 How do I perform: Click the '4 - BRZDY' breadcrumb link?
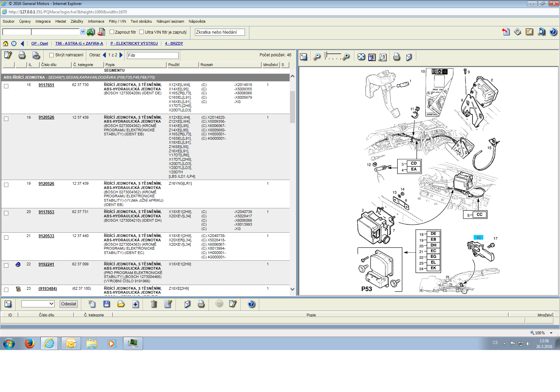click(174, 43)
